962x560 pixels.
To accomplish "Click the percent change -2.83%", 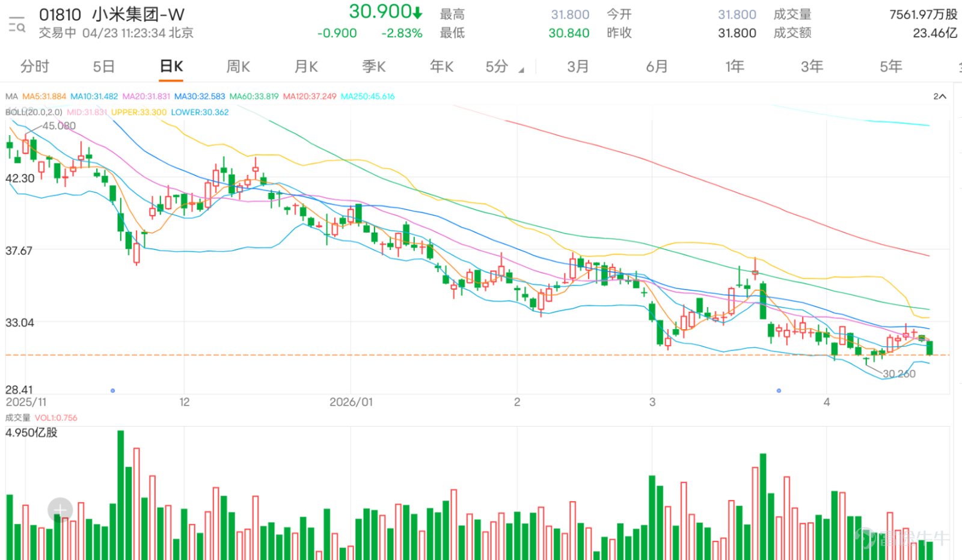I will point(402,33).
